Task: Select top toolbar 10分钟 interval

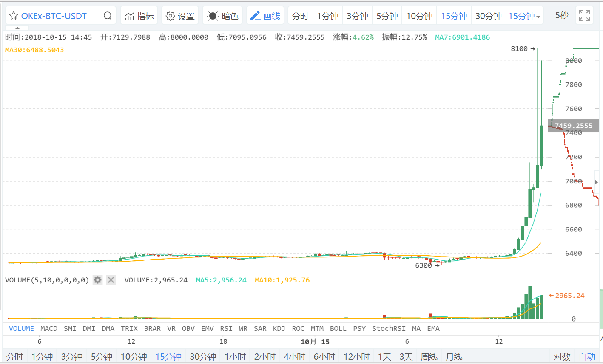Action: point(419,16)
